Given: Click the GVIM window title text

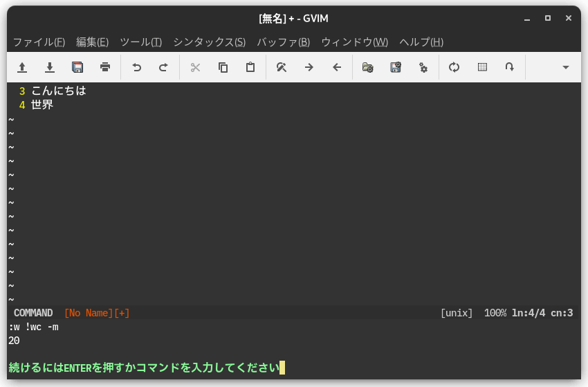Looking at the screenshot, I should [x=293, y=19].
